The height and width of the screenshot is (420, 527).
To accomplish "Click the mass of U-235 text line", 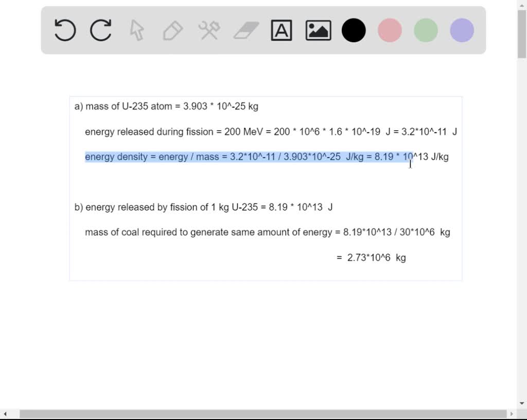I will point(167,107).
